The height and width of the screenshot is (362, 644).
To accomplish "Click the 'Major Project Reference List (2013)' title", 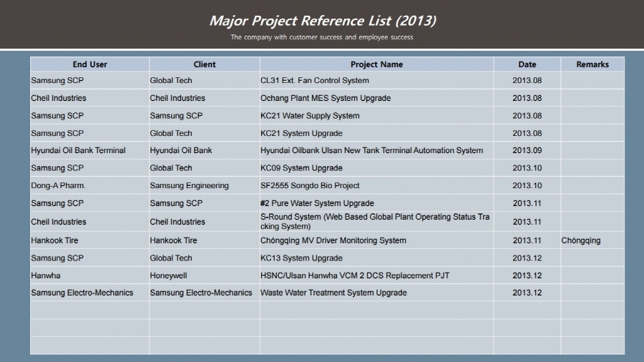I will click(323, 21).
